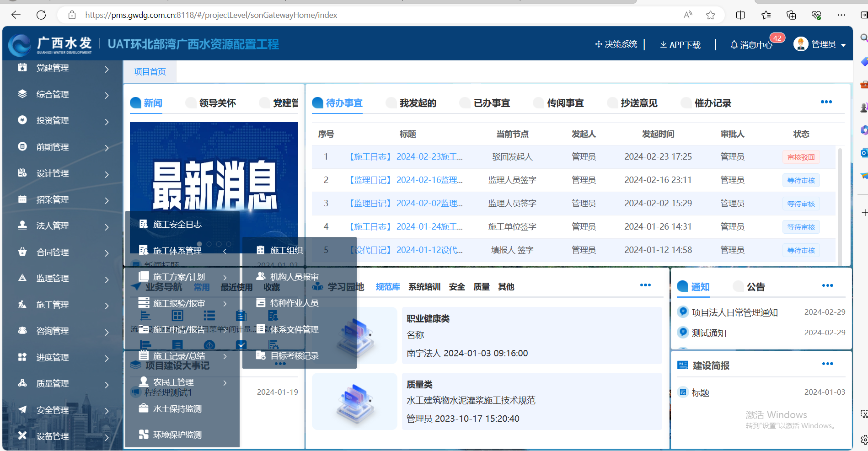Open 建设简报 more options dots
This screenshot has width=868, height=451.
(828, 364)
